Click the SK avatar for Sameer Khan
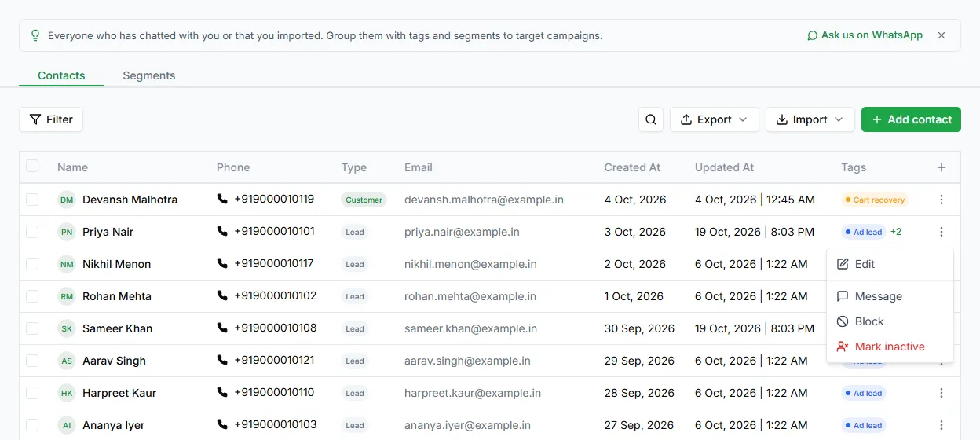The image size is (980, 440). [x=67, y=328]
